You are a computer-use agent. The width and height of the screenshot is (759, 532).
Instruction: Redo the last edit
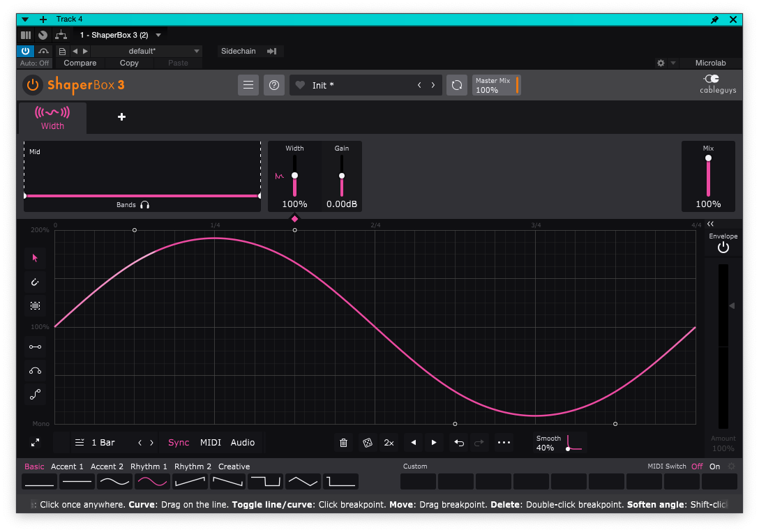click(x=479, y=443)
